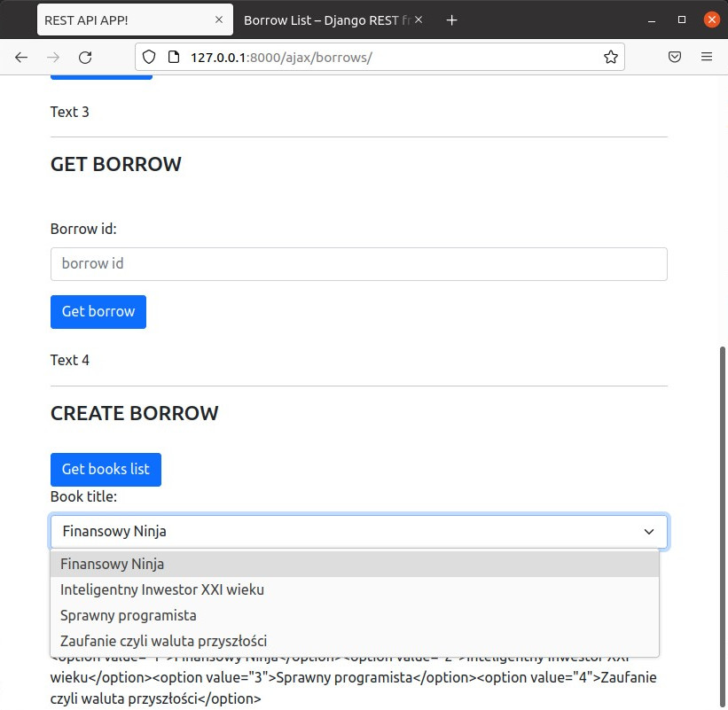
Task: Bookmark this page with the star icon
Action: (x=610, y=57)
